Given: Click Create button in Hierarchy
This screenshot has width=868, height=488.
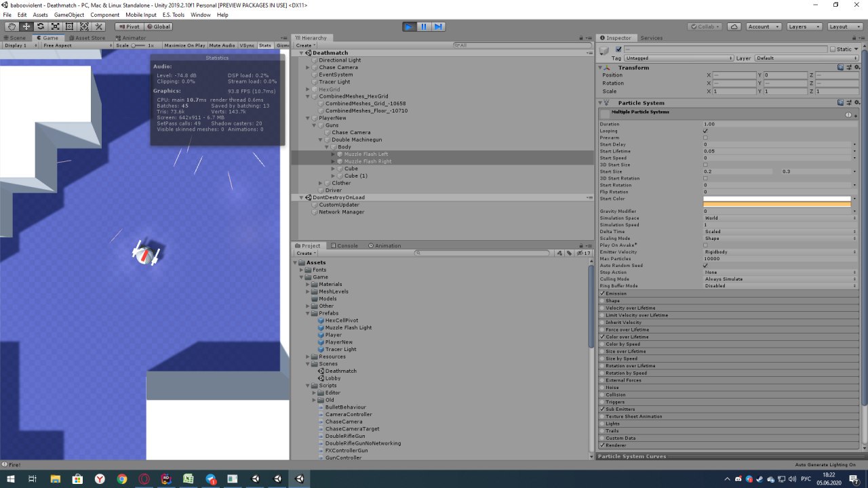Looking at the screenshot, I should click(304, 45).
